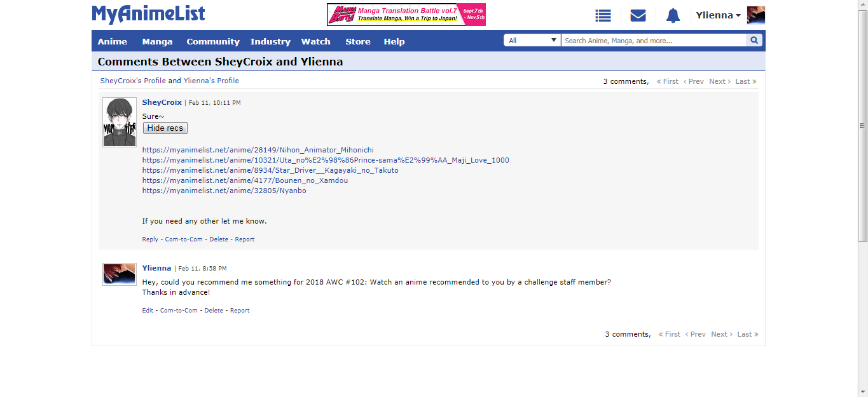Image resolution: width=868 pixels, height=397 pixels.
Task: Click the MyAnimeList logo
Action: tap(148, 14)
